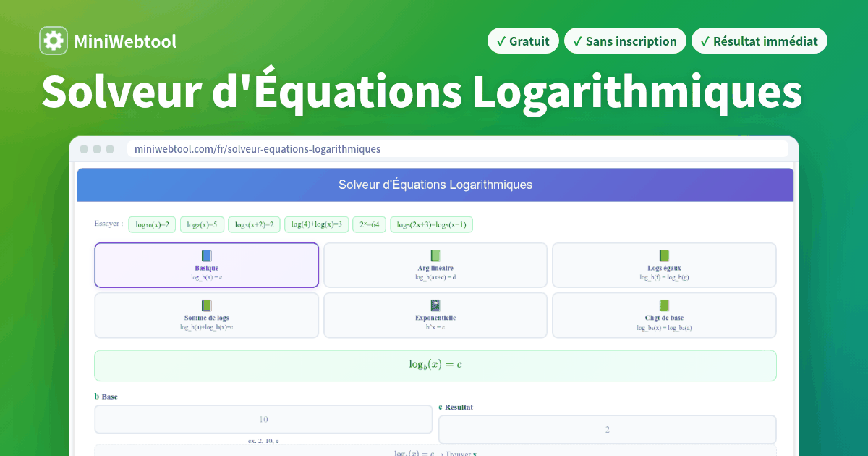
Task: Click the MiniWebtool gear logo icon
Action: pos(54,41)
